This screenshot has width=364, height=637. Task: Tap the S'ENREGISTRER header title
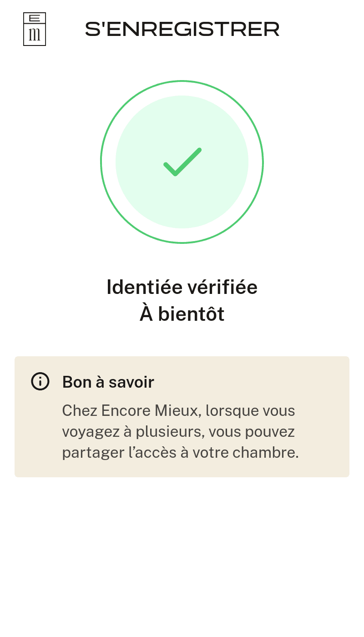pos(182,29)
